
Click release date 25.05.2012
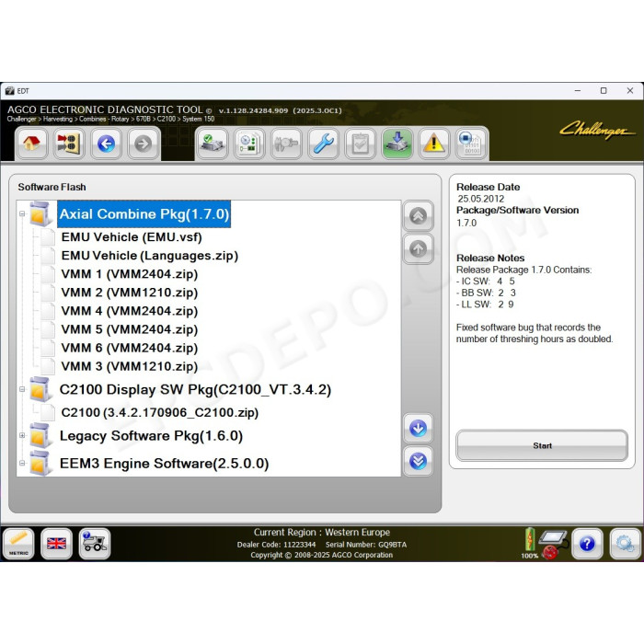(x=481, y=199)
